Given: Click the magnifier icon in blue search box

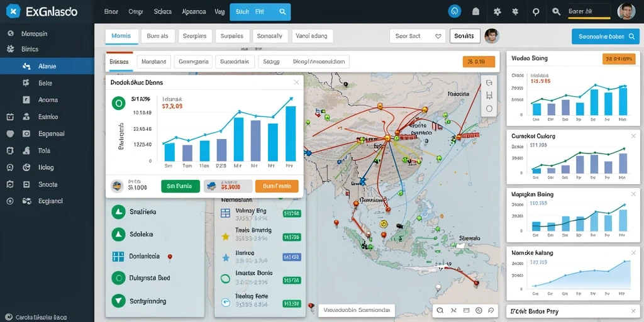Looking at the screenshot, I should click(282, 12).
